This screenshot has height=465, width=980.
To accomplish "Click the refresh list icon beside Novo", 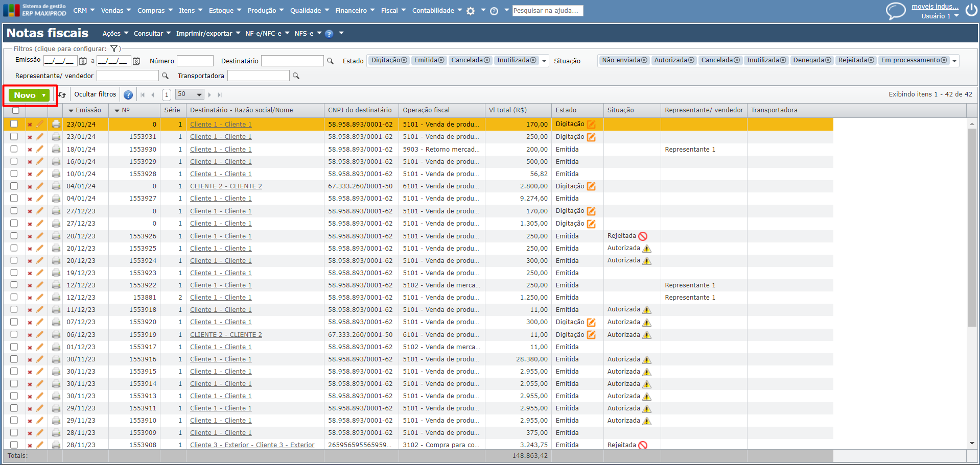I will click(62, 95).
